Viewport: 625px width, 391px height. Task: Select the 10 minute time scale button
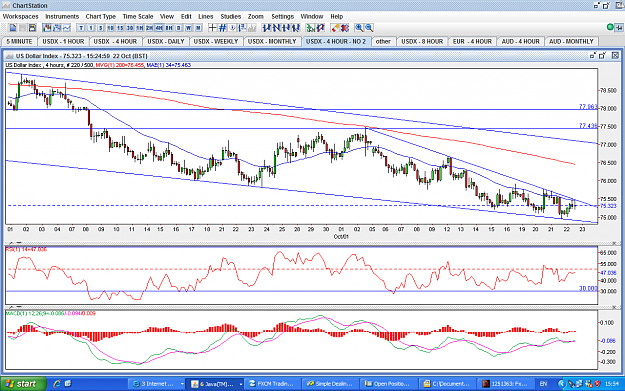pos(110,28)
